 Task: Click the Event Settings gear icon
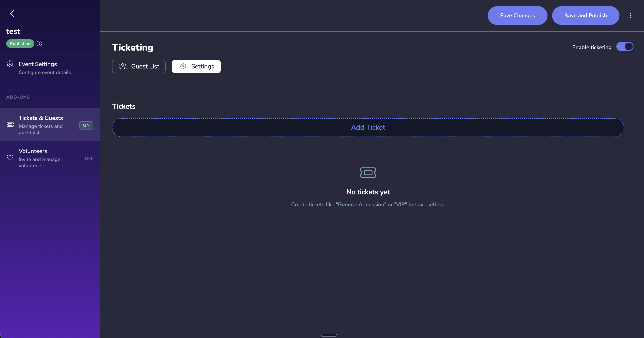pos(10,64)
